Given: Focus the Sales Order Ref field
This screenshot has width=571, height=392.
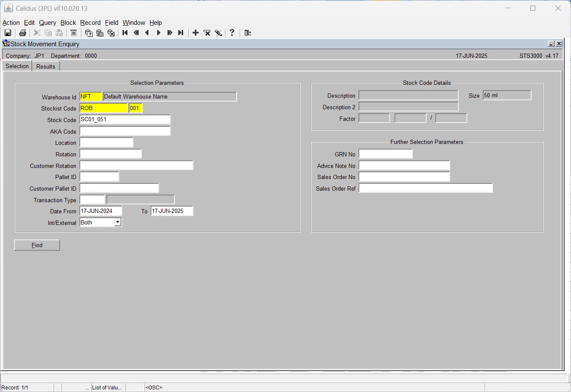Looking at the screenshot, I should pyautogui.click(x=426, y=188).
